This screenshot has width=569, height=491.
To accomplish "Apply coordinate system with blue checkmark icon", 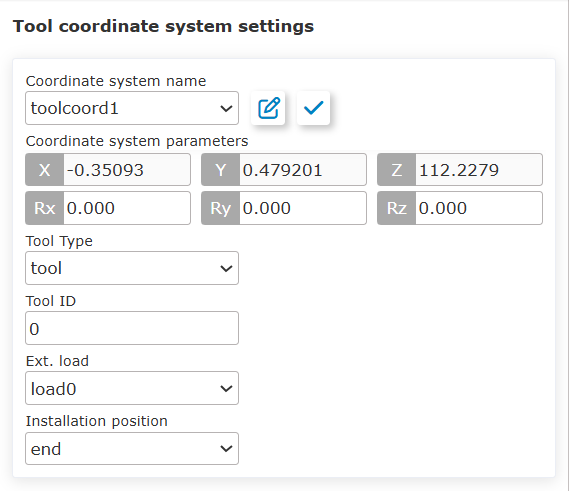I will click(x=313, y=108).
